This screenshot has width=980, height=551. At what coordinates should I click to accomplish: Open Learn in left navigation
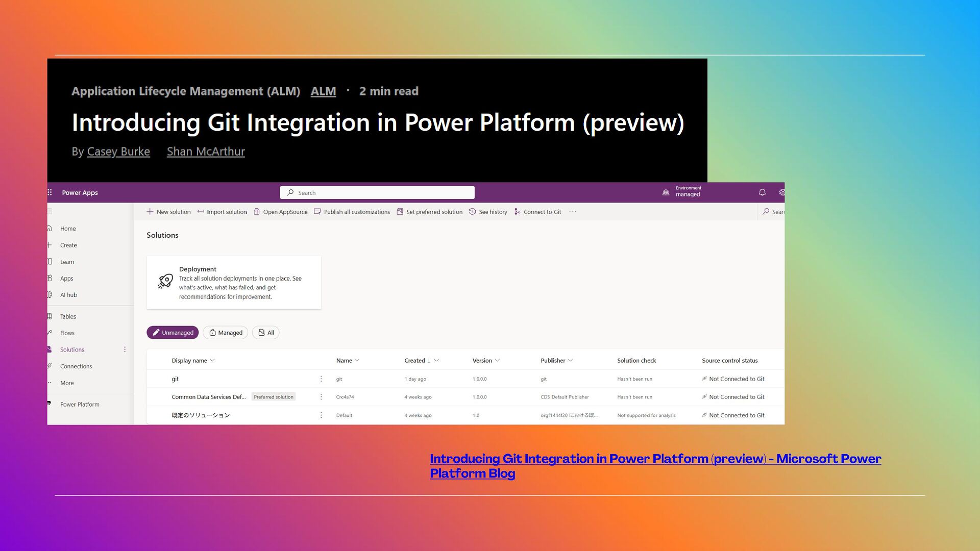(67, 262)
